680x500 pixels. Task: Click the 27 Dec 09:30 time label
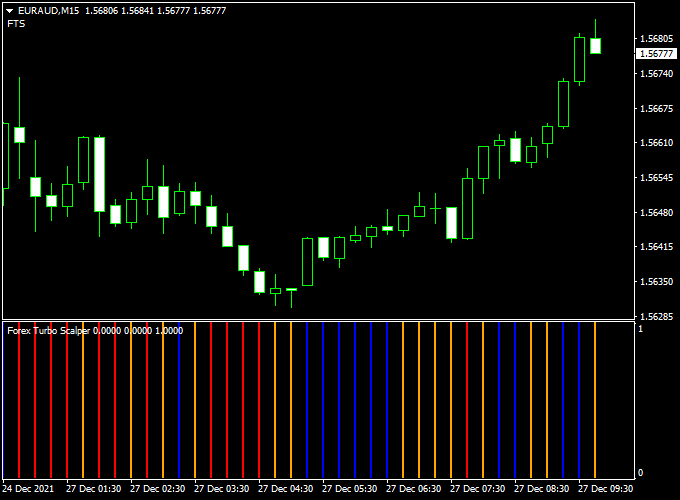(x=606, y=490)
